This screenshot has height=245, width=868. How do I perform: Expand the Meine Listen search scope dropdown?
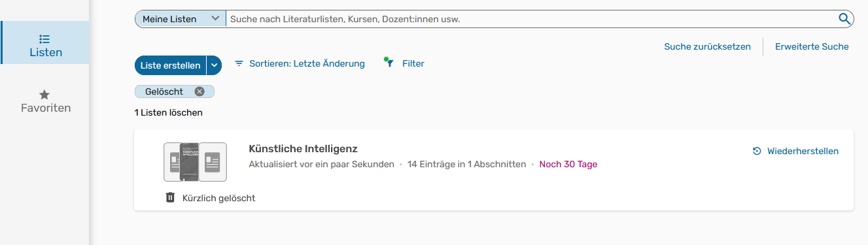click(x=181, y=19)
